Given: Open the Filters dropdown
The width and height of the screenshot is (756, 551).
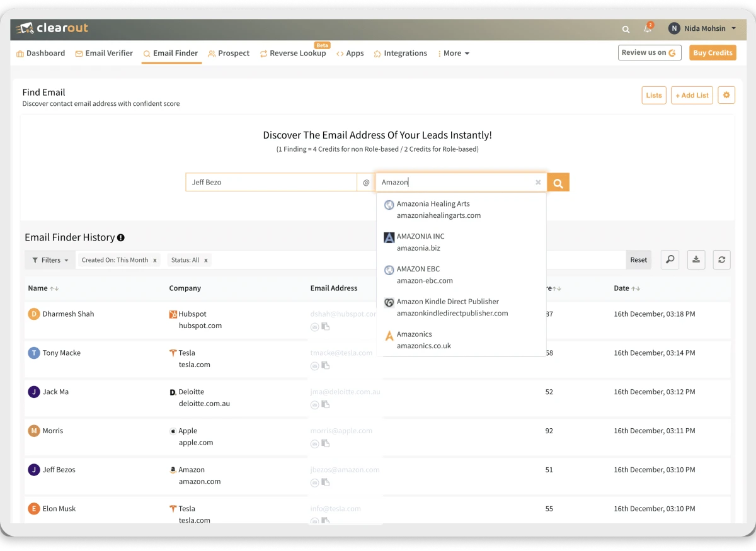Looking at the screenshot, I should [x=50, y=260].
